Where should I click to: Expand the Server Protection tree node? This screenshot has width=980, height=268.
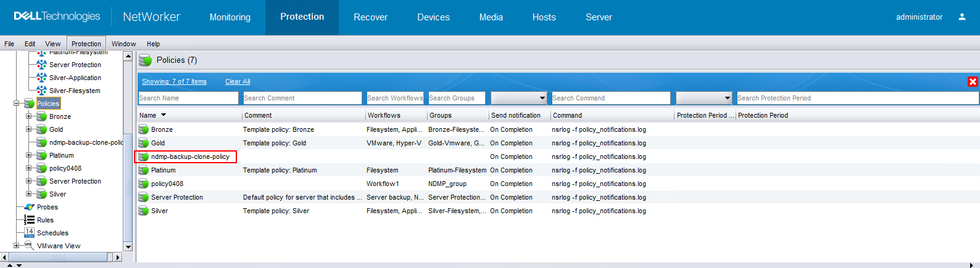(x=28, y=181)
